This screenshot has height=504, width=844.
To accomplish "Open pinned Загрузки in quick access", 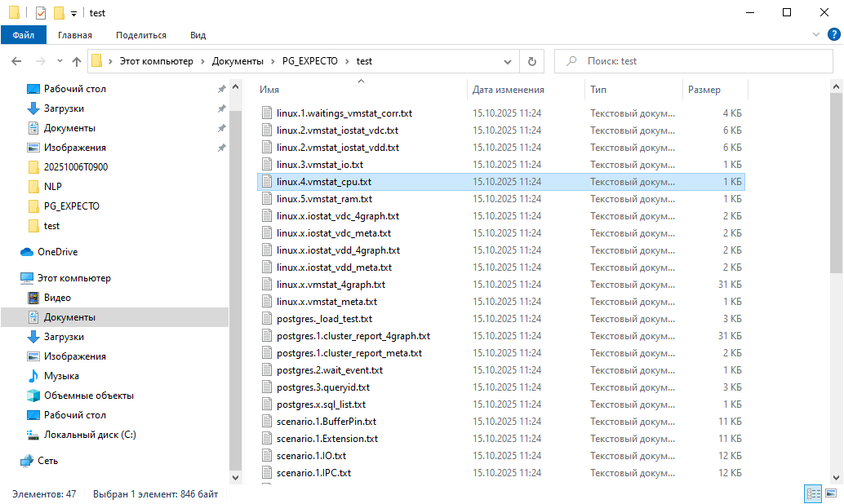I will 64,108.
